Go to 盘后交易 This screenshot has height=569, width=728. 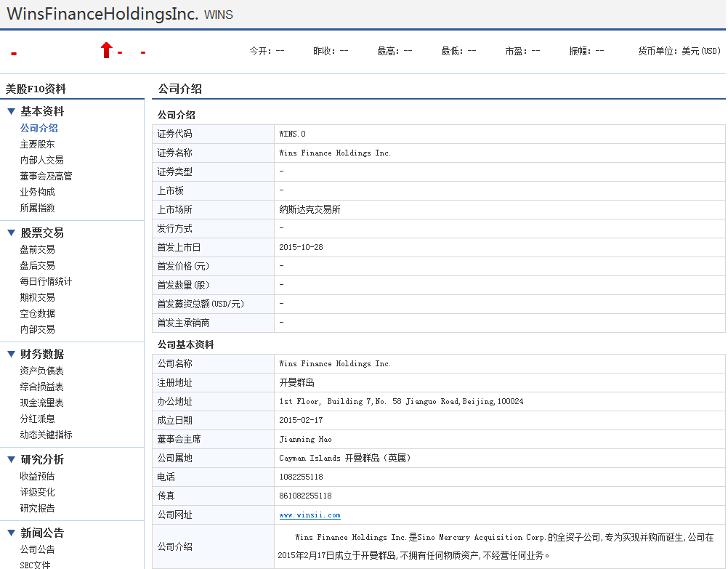click(37, 265)
